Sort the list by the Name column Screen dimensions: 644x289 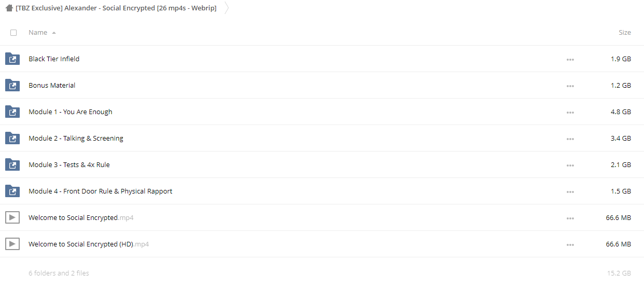(x=38, y=32)
